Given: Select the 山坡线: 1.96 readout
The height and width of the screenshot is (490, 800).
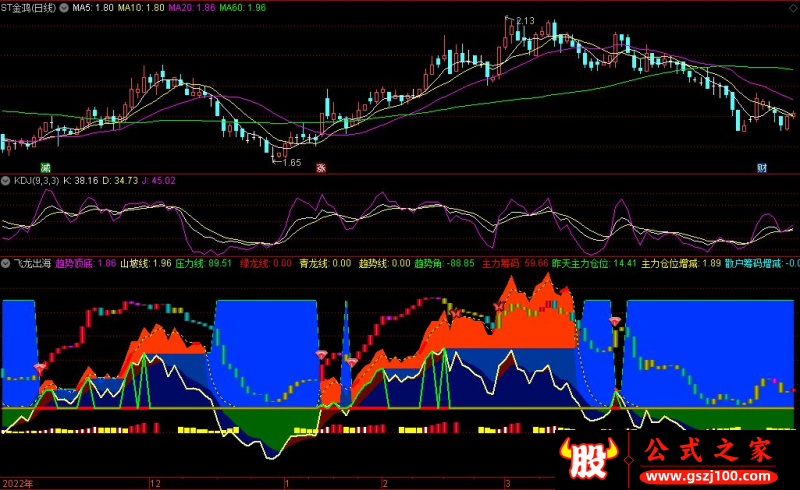Looking at the screenshot, I should (x=146, y=263).
